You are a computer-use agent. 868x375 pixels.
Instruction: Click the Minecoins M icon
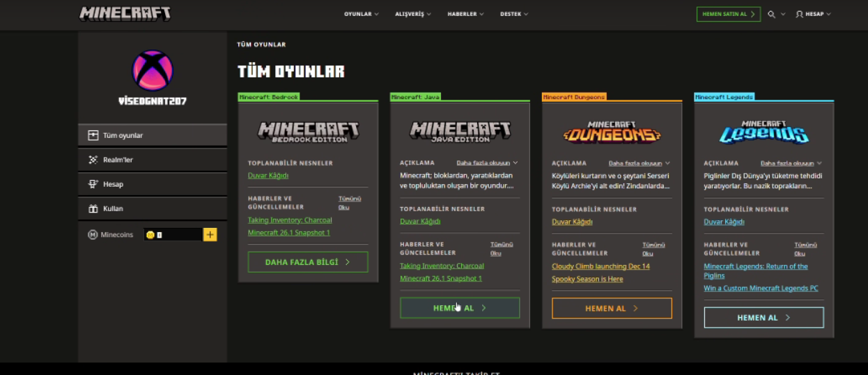[93, 235]
